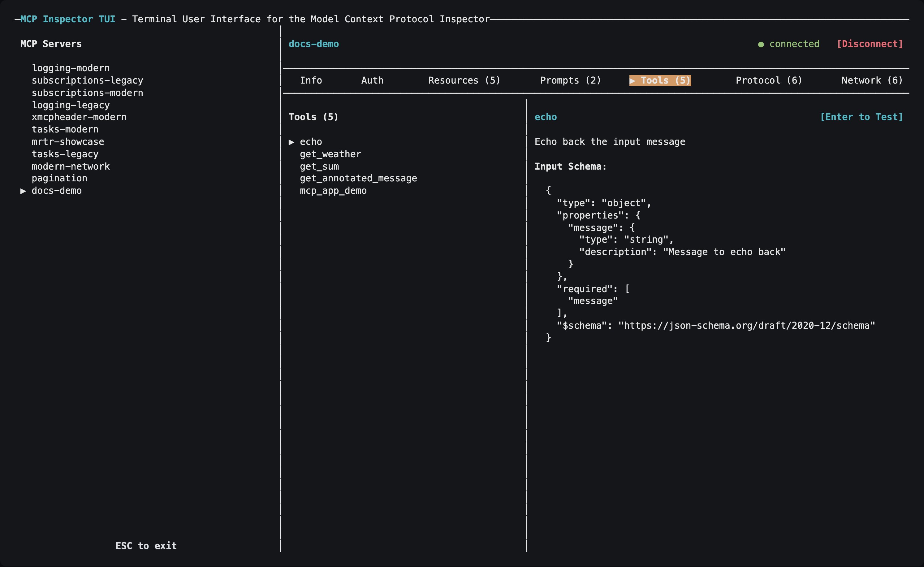The height and width of the screenshot is (567, 924).
Task: Click the arrow marker beside docs-demo
Action: 23,191
